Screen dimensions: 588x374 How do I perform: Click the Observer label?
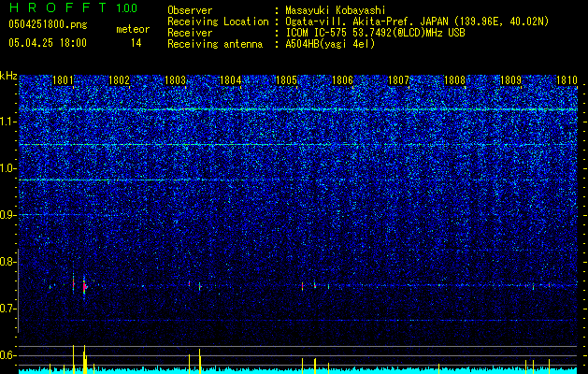coord(190,10)
